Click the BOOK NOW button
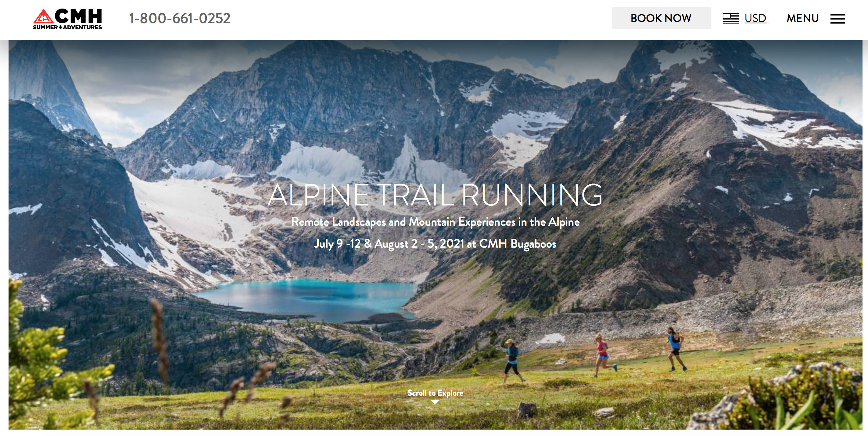868x436 pixels. pyautogui.click(x=661, y=18)
